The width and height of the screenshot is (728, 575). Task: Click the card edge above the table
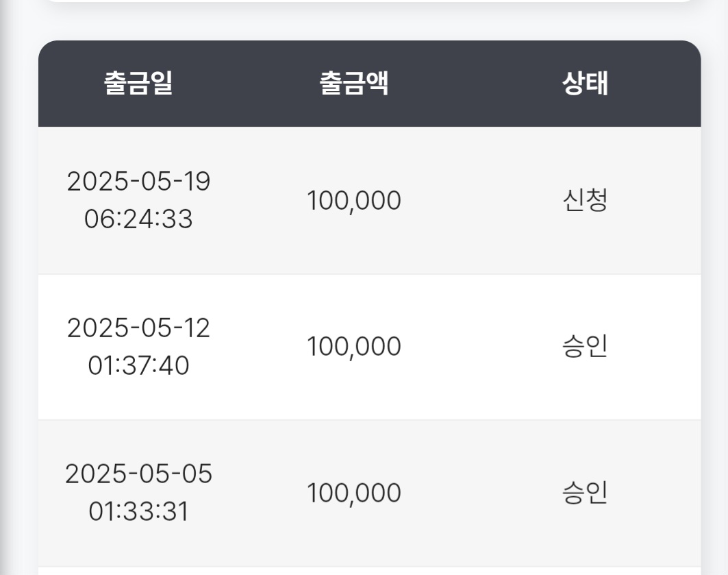point(370,1)
